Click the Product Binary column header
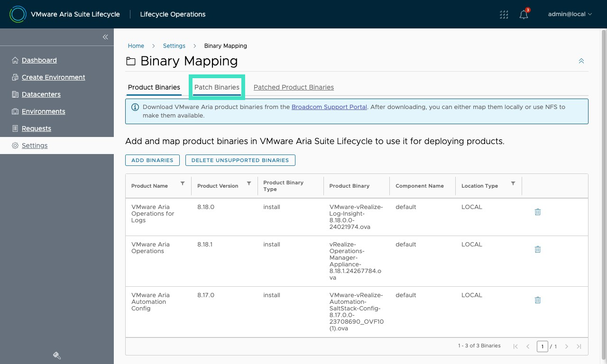607x364 pixels. [x=349, y=186]
